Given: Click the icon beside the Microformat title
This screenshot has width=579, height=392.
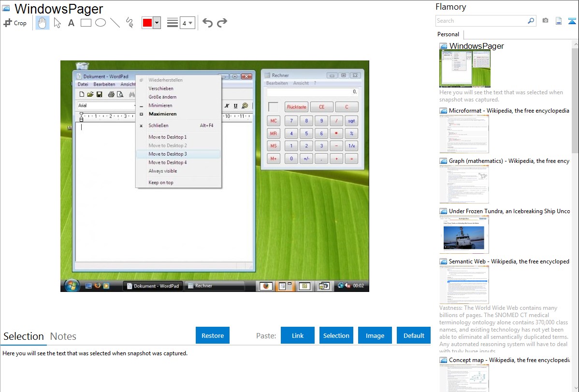Looking at the screenshot, I should click(x=443, y=111).
